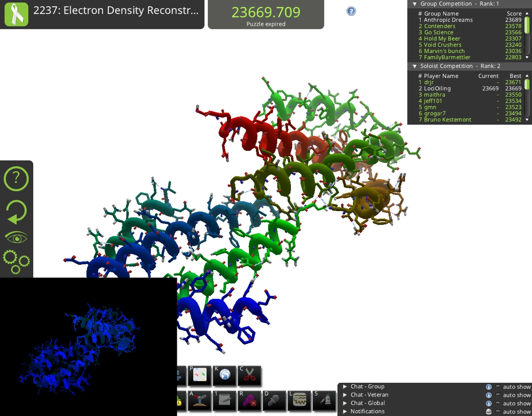Screen dimensions: 532x416
Task: Activate the Cutpoint scissors tool (C)
Action: point(249,376)
